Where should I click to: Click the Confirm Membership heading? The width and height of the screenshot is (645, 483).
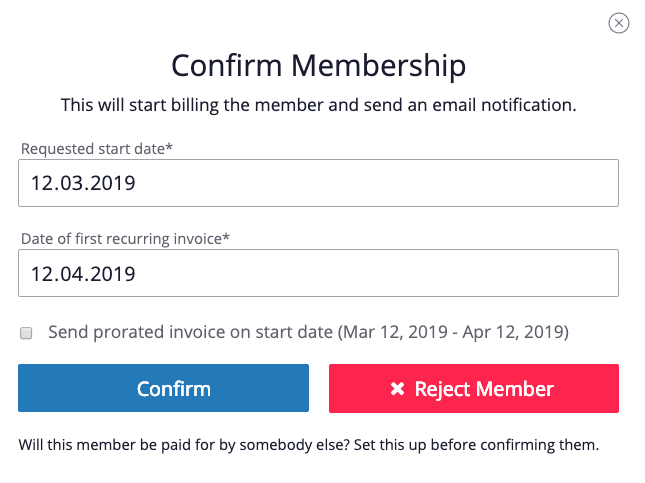[x=319, y=65]
